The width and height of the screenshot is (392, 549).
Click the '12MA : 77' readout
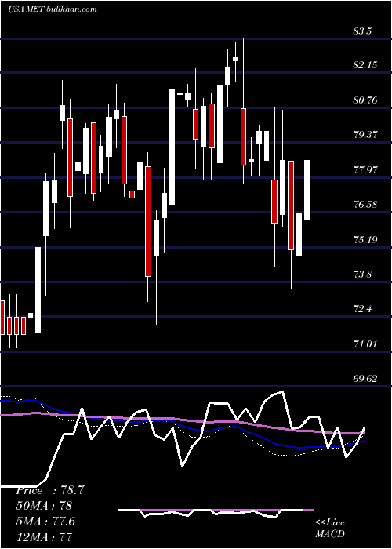(x=44, y=536)
